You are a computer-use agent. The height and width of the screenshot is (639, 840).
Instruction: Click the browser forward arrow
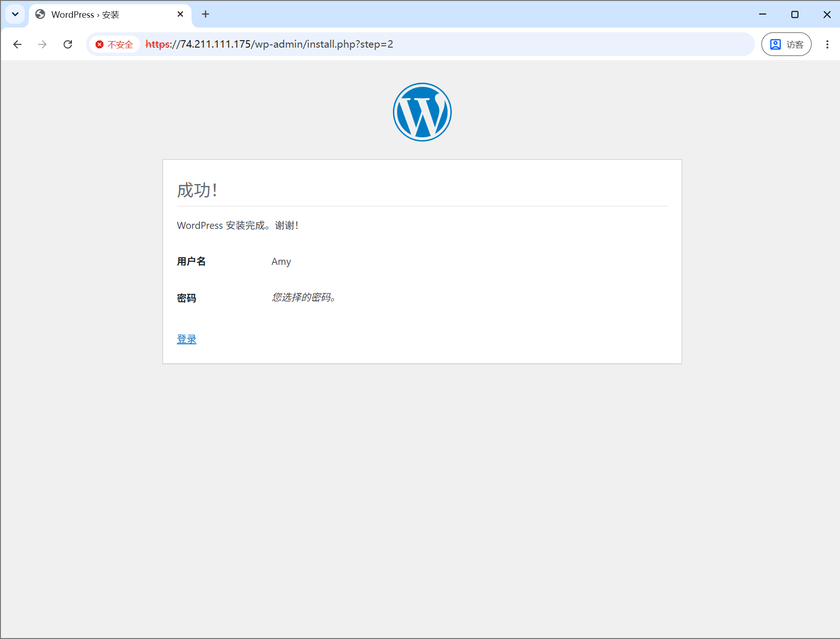pos(43,44)
